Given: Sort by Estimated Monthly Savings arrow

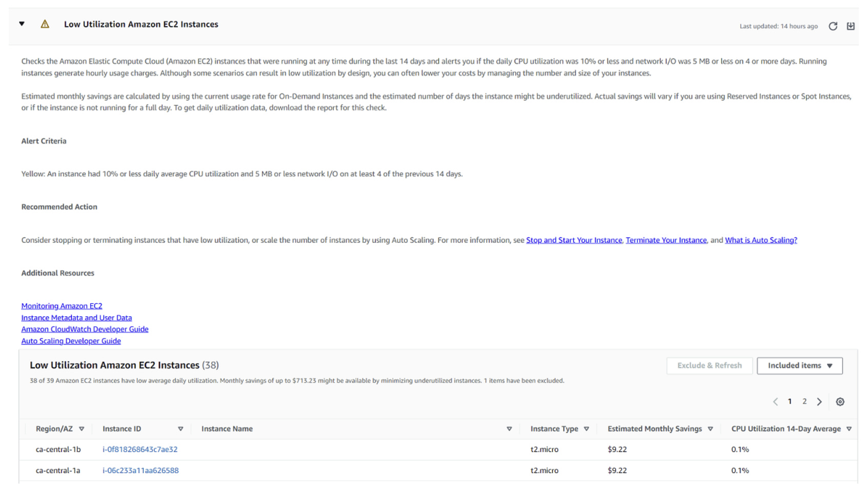Looking at the screenshot, I should point(710,429).
